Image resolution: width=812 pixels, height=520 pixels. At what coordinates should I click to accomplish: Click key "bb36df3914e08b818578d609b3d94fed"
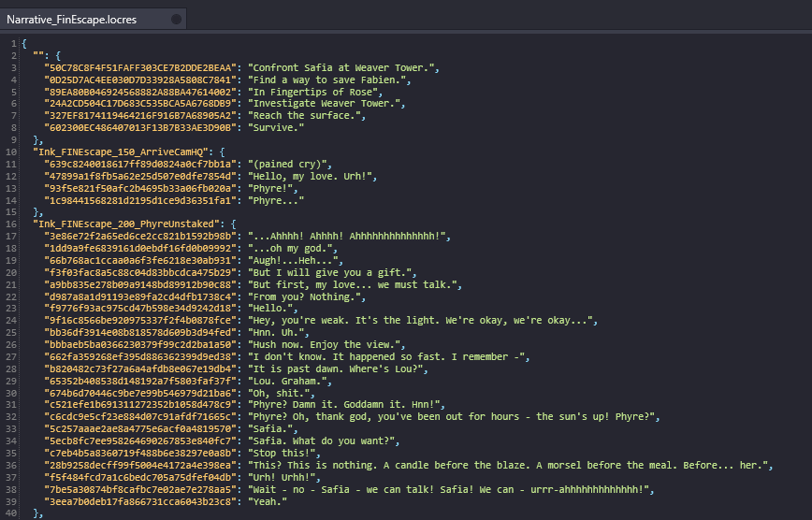coord(140,332)
